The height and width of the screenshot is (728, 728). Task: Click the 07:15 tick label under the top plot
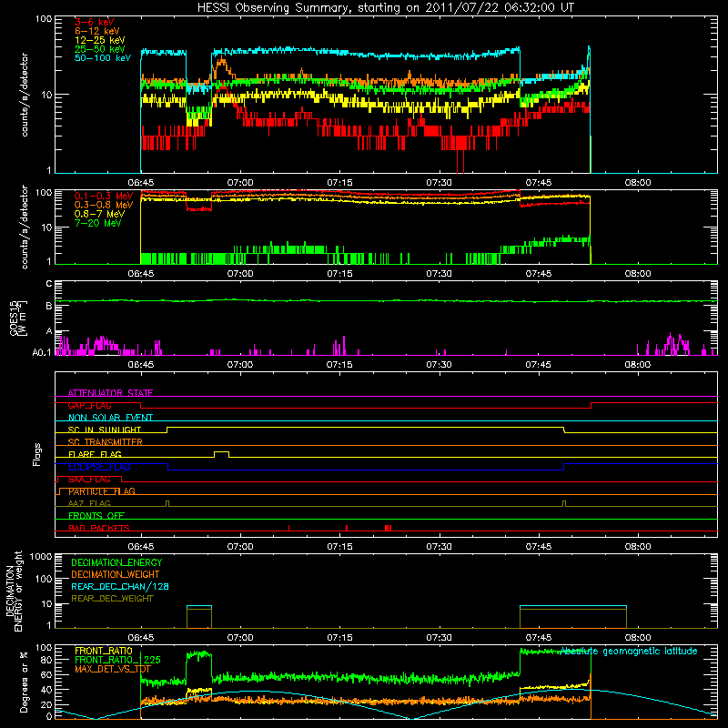point(339,183)
